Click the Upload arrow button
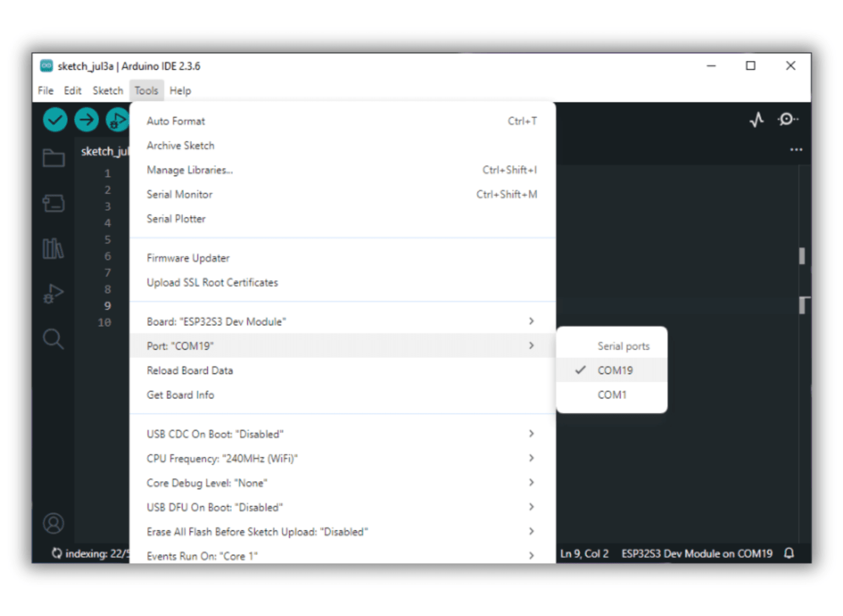 click(86, 120)
